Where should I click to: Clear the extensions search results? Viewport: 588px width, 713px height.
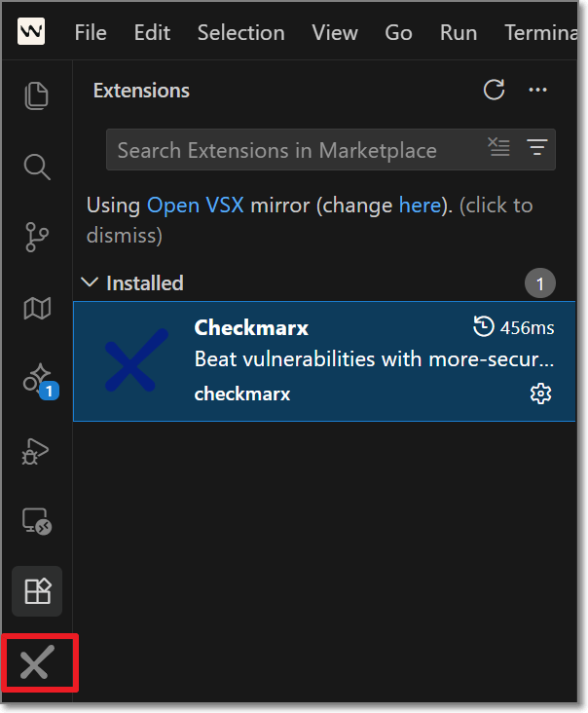498,149
